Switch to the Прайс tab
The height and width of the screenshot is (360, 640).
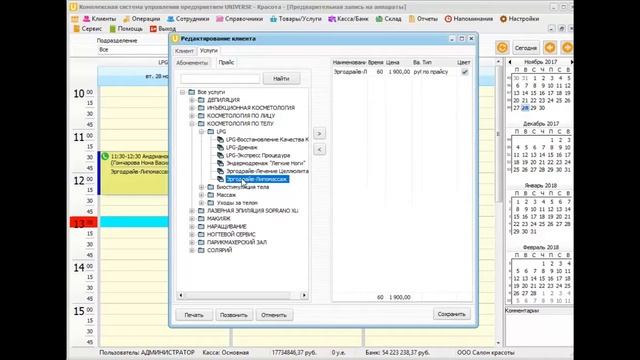coord(226,62)
